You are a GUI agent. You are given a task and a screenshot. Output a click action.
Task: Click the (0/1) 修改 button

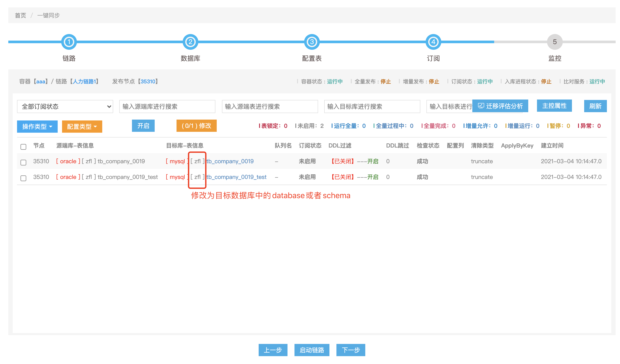point(197,126)
